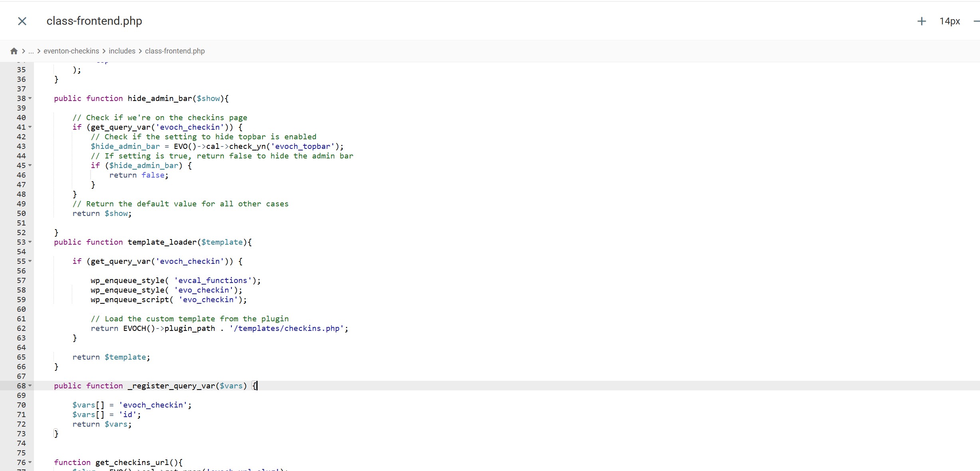Open eventon-checkins breadcrumb folder

(71, 51)
